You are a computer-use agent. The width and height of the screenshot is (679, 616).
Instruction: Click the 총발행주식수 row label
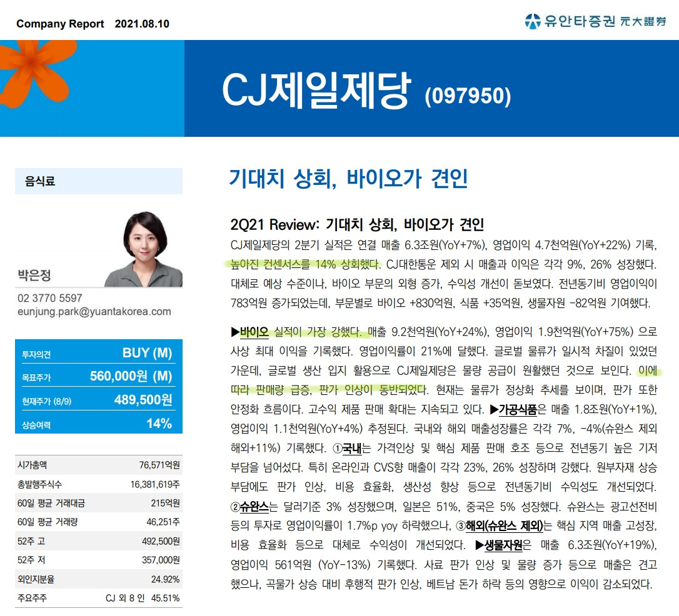coord(39,485)
